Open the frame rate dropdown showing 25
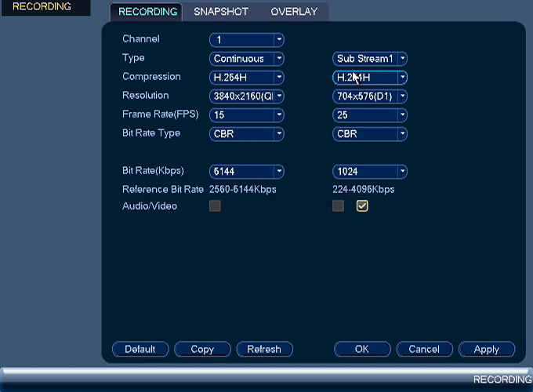 click(x=370, y=115)
